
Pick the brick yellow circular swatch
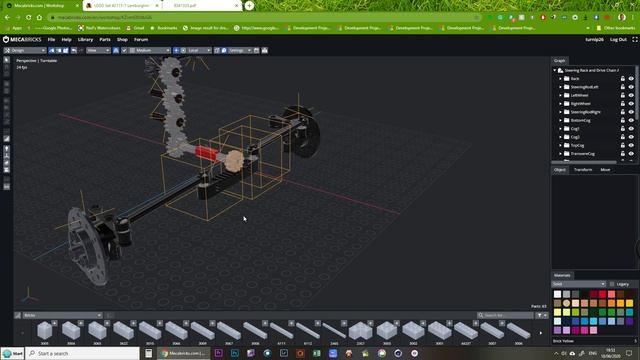[x=566, y=303]
